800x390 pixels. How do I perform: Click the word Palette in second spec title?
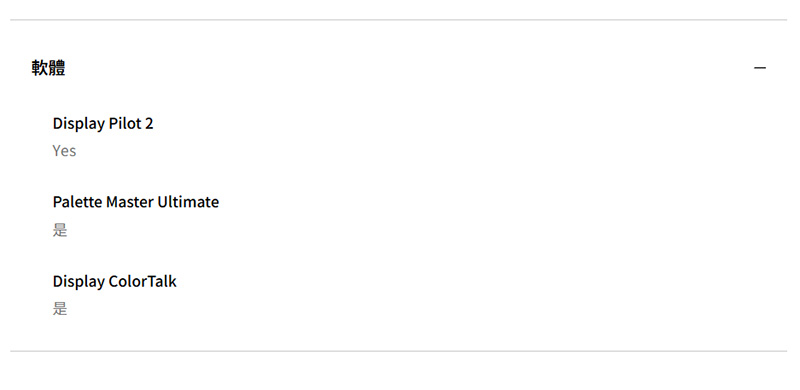coord(78,202)
